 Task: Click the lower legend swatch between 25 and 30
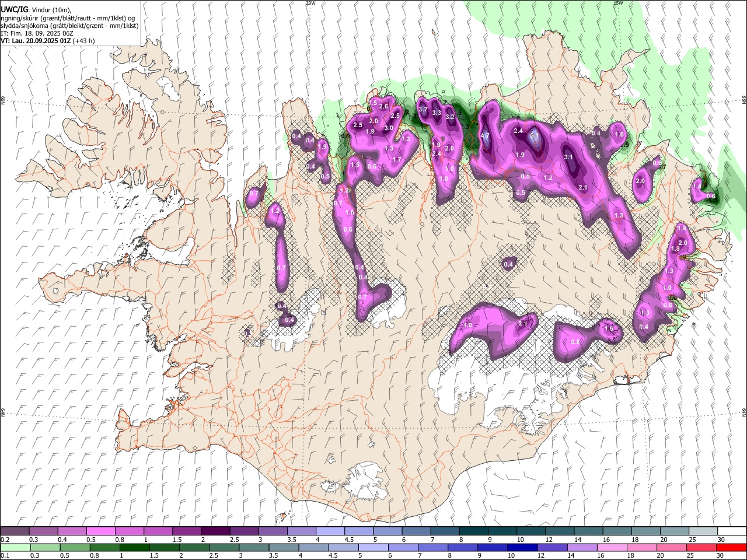click(702, 548)
